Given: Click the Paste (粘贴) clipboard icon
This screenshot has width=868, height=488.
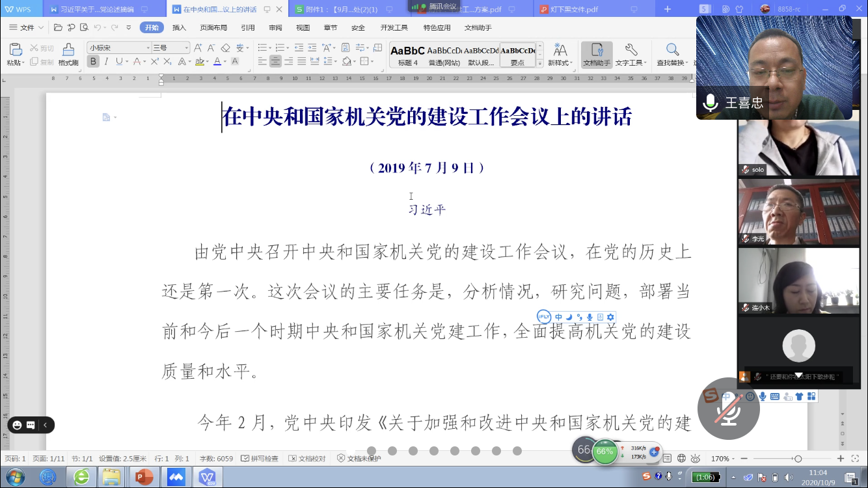Looking at the screenshot, I should click(x=15, y=50).
